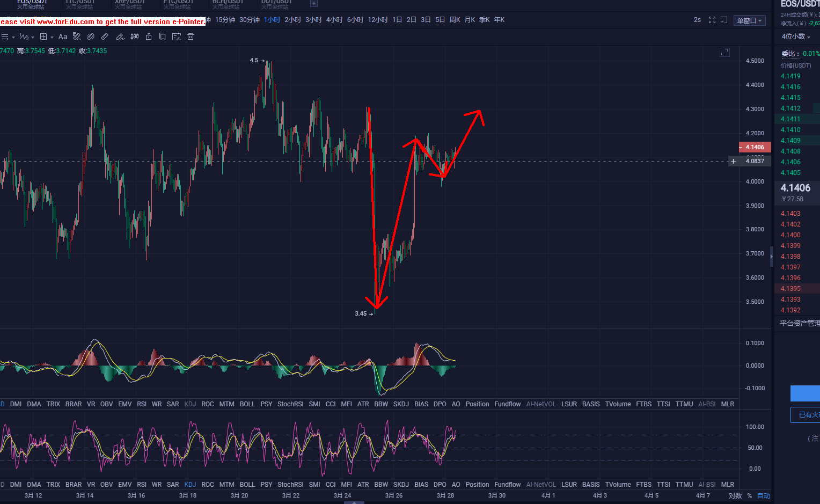Open the boxed-plus tool dropdown arrow
This screenshot has height=504, width=820.
pos(52,38)
